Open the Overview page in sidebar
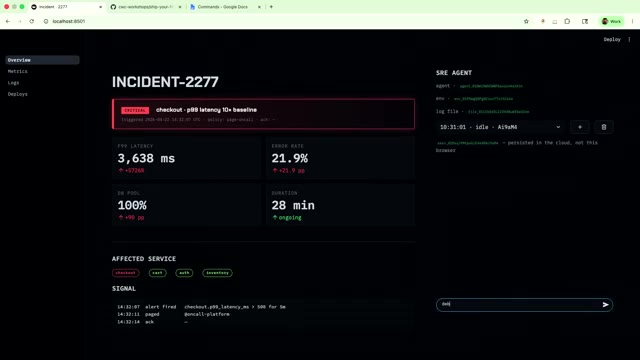The width and height of the screenshot is (640, 360). click(42, 60)
